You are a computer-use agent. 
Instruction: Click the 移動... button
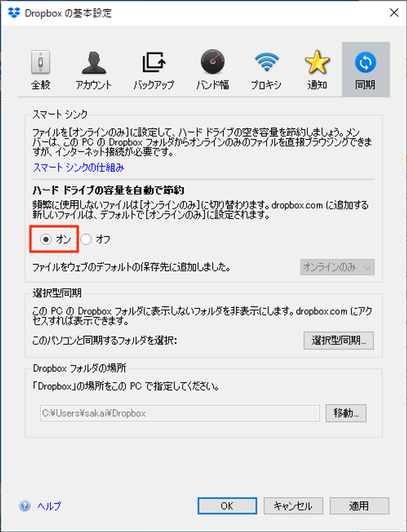coord(346,413)
